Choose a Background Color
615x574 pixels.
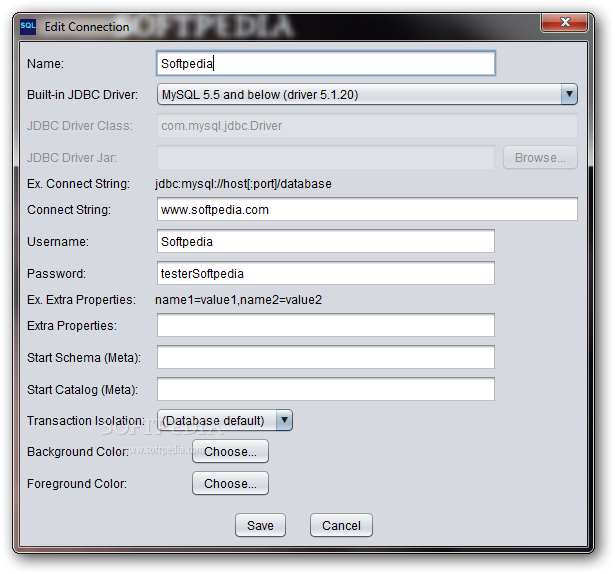pyautogui.click(x=230, y=451)
